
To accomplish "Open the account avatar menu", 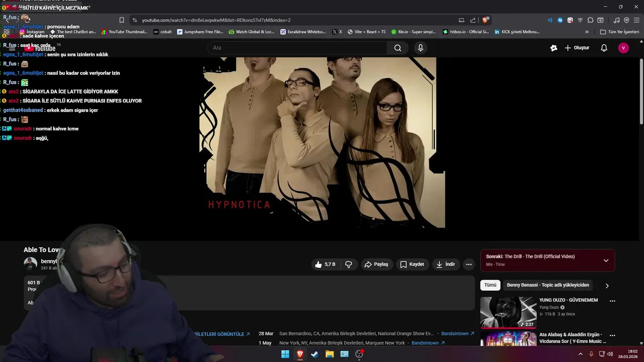I will (x=623, y=48).
